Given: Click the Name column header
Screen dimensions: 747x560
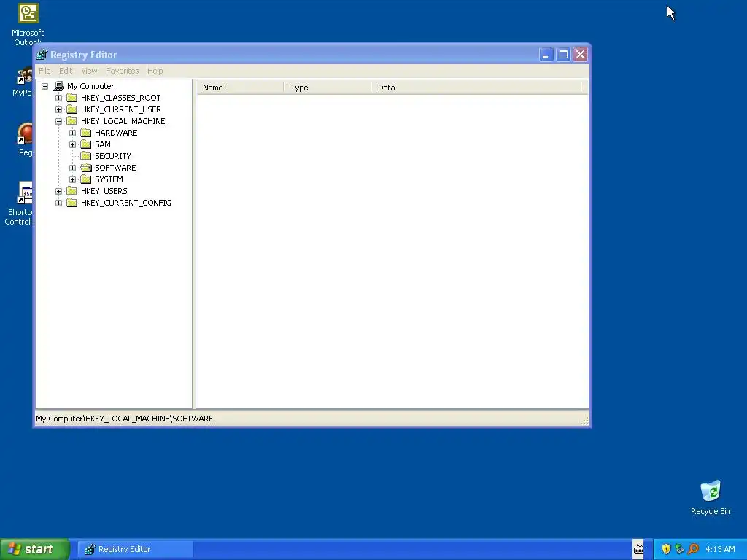Looking at the screenshot, I should point(240,87).
